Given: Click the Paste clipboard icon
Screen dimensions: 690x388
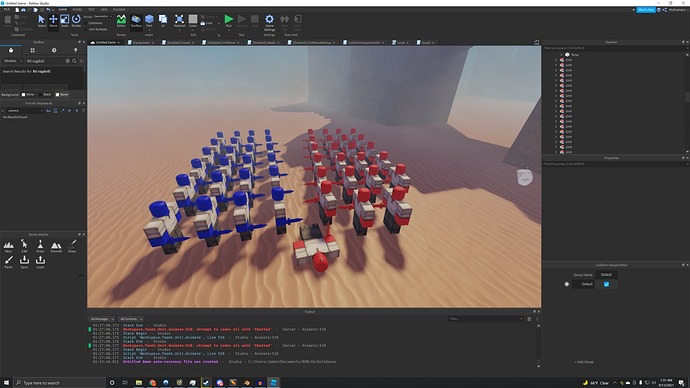Looking at the screenshot, I should tap(7, 20).
